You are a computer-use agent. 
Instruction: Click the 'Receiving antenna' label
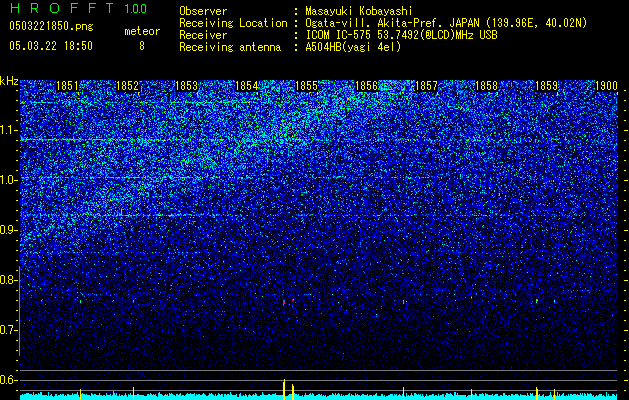pyautogui.click(x=230, y=47)
